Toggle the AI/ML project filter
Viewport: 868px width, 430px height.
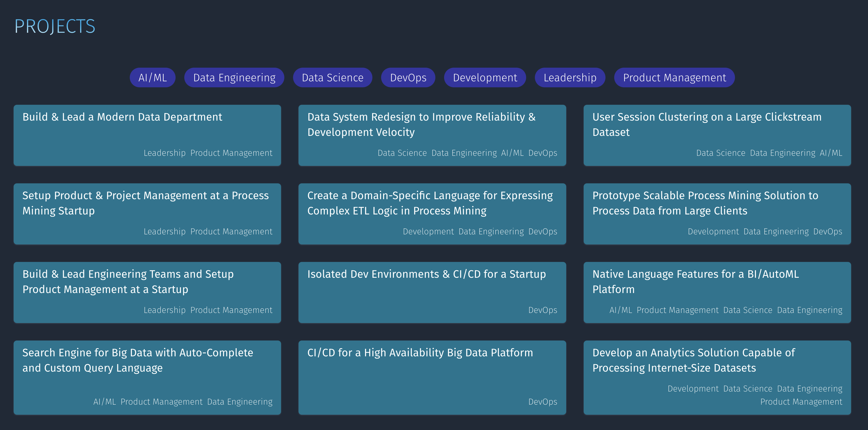click(152, 77)
